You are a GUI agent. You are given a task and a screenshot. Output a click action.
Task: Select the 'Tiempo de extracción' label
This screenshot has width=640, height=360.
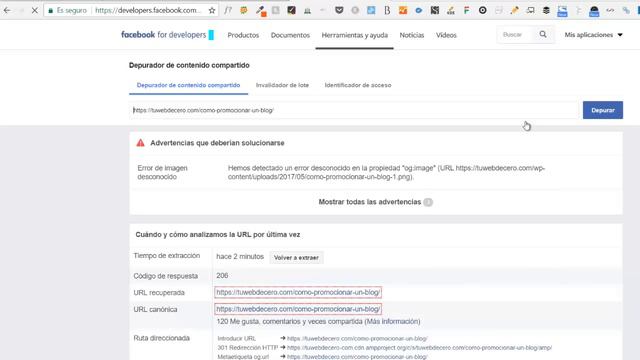coord(167,256)
